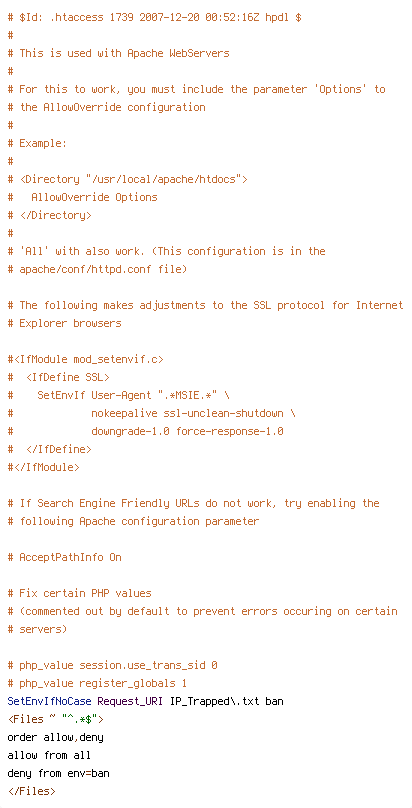Image resolution: width=412 pixels, height=808 pixels.
Task: Click the downgrade-1.0 force-response-1.0 line
Action: 146,431
